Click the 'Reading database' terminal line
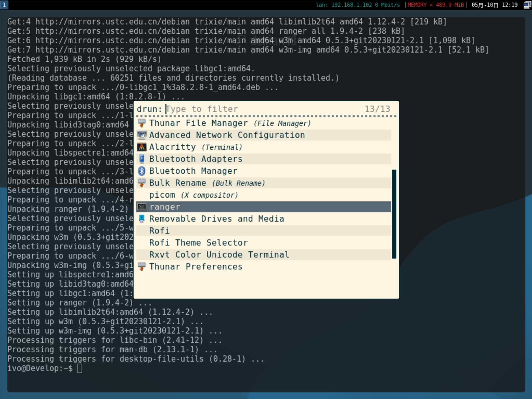Screen dimensions: 532x399 tap(173, 78)
